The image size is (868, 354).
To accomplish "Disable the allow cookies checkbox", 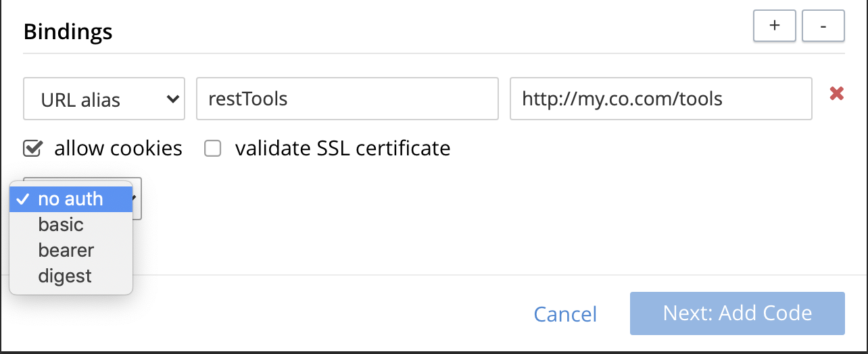I will point(32,148).
